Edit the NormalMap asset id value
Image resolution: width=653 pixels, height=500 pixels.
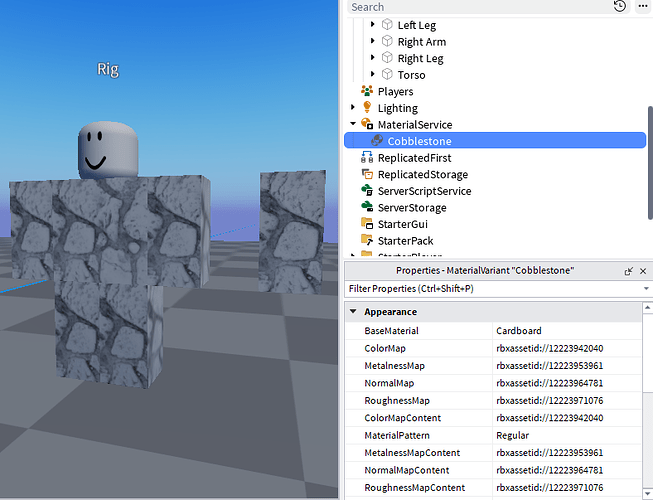(566, 383)
